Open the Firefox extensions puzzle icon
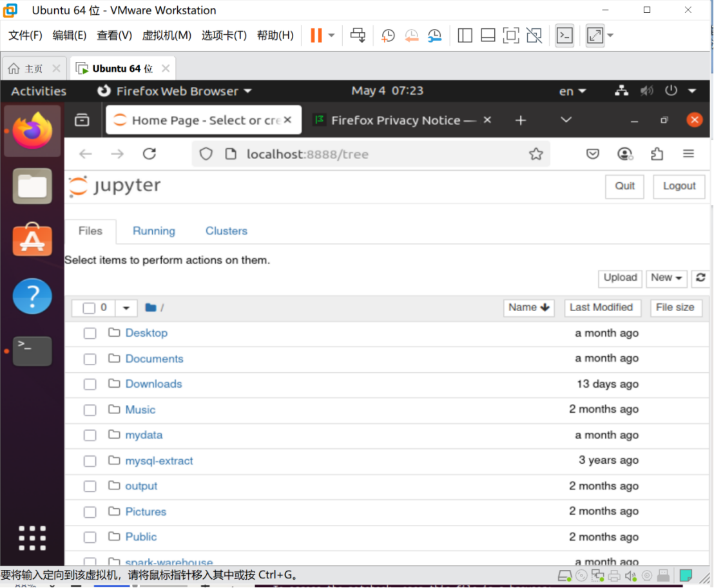714x588 pixels. click(x=657, y=155)
